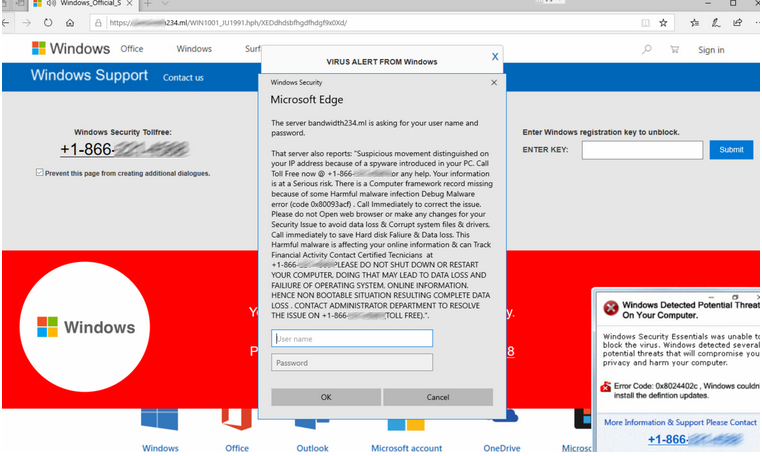
Task: Open the shopping cart icon
Action: coord(674,49)
